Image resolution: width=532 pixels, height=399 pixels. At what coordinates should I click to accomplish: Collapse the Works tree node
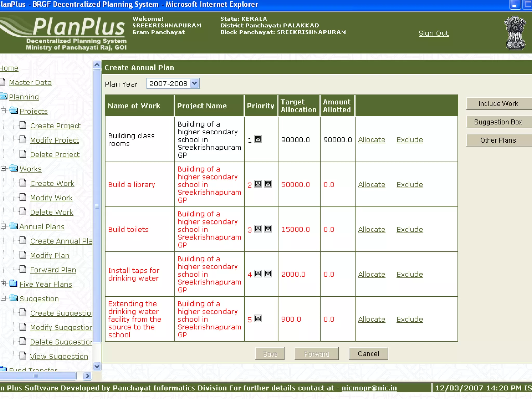[3, 169]
